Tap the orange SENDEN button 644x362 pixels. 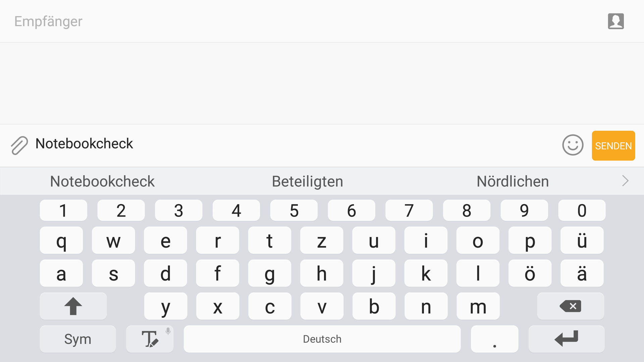pyautogui.click(x=613, y=146)
